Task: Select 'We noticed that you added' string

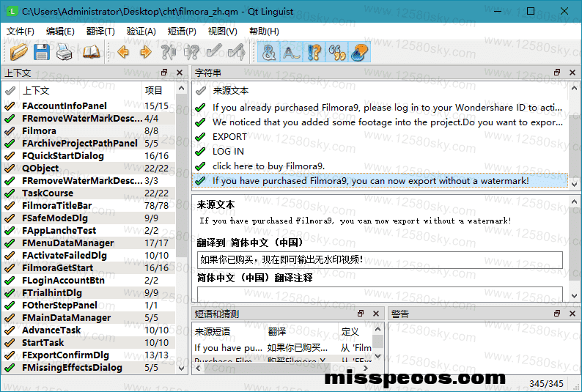Action: pyautogui.click(x=380, y=122)
